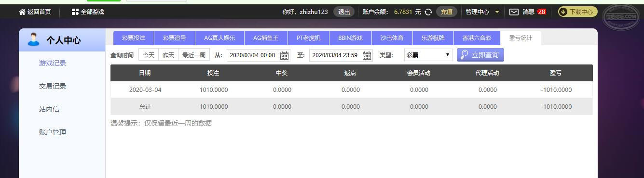Refresh account balance with the circular arrow icon

tap(428, 12)
